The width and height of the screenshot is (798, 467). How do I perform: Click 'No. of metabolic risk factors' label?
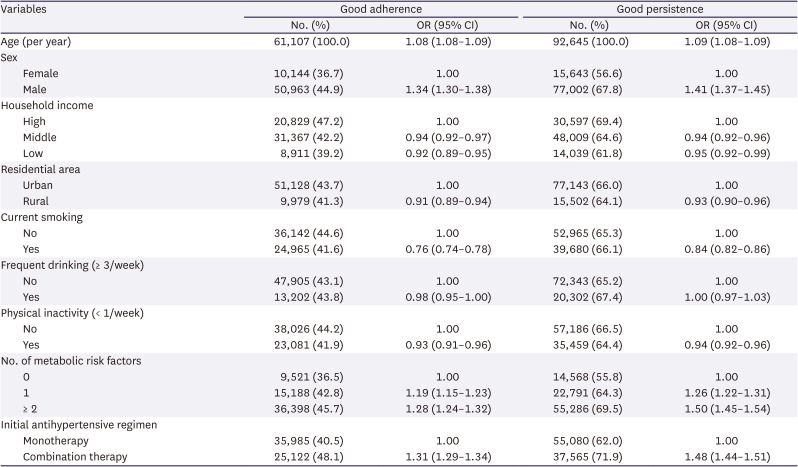point(71,361)
